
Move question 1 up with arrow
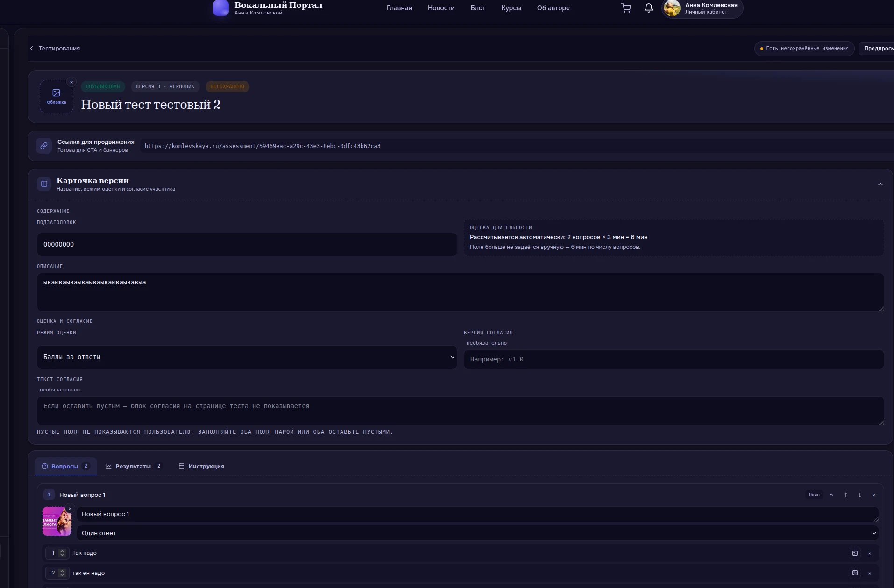pyautogui.click(x=845, y=495)
